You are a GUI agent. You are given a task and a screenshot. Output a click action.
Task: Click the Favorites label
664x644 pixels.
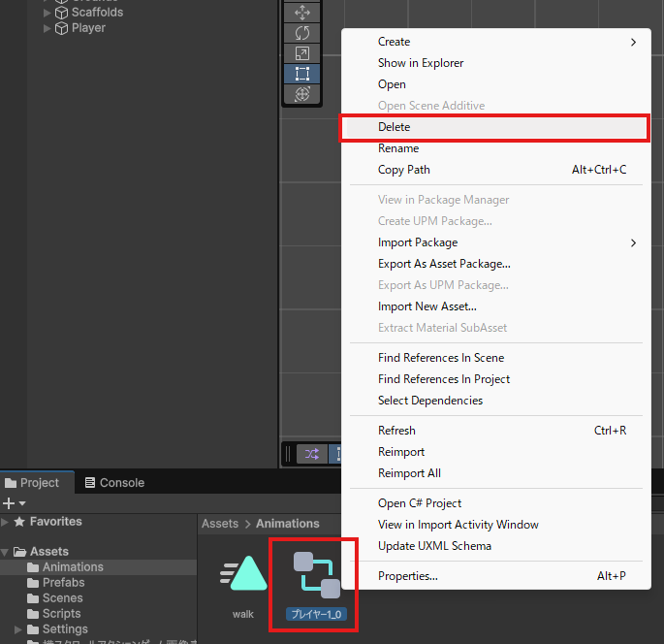point(56,522)
